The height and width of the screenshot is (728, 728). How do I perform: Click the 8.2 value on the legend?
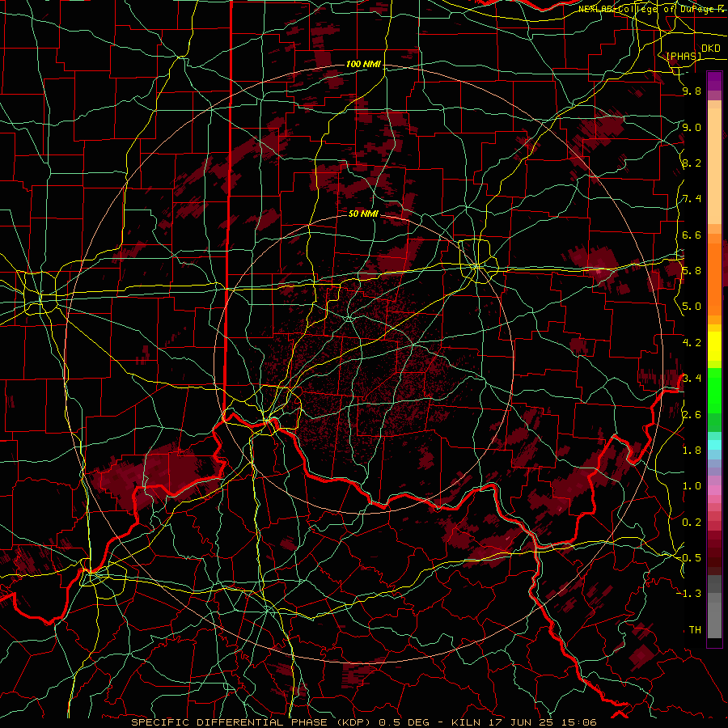(x=692, y=163)
